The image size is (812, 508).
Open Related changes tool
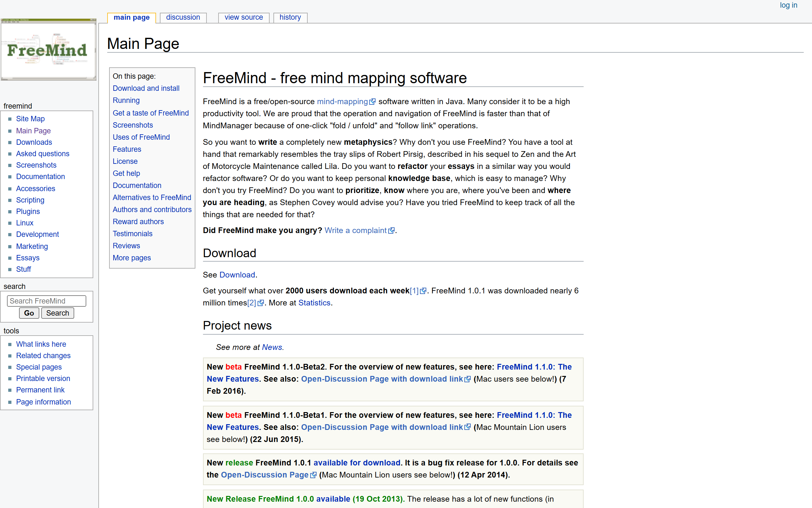(x=43, y=356)
